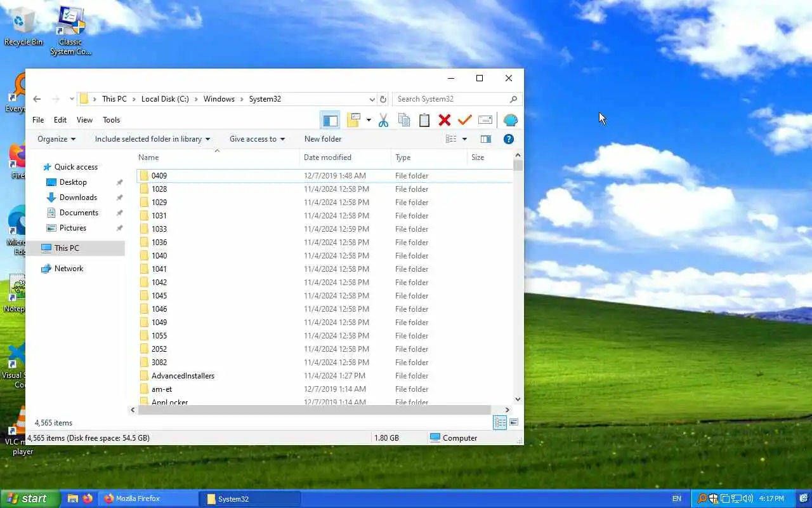Viewport: 812px width, 508px height.
Task: Open the blue Help question mark
Action: [x=509, y=139]
